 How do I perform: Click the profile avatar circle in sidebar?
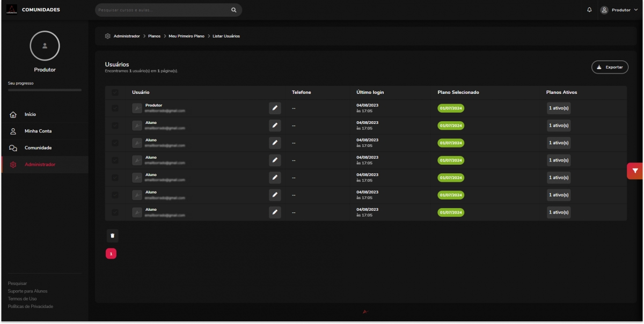click(45, 46)
